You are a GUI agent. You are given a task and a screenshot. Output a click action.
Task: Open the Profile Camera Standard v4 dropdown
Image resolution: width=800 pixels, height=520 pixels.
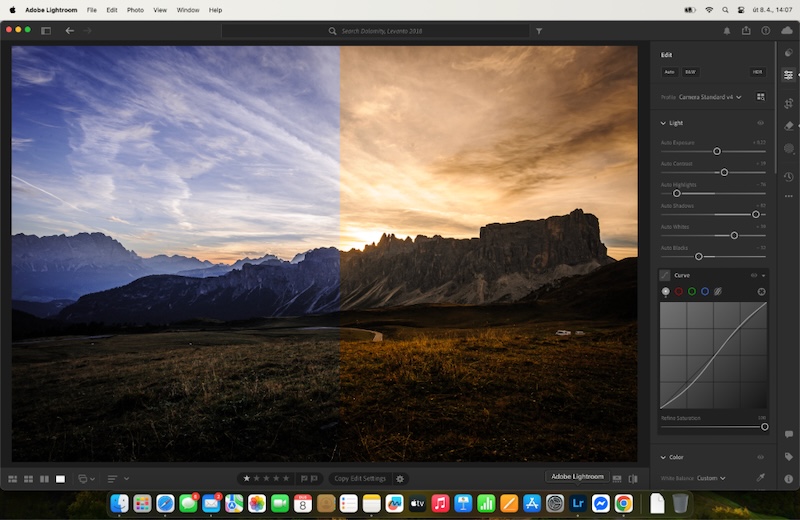(x=710, y=97)
